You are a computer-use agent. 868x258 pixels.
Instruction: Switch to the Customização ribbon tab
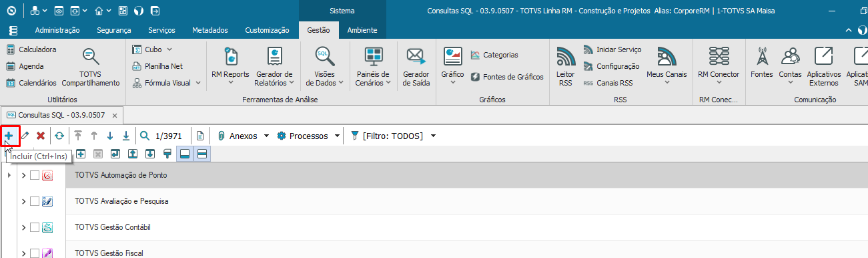[x=267, y=30]
